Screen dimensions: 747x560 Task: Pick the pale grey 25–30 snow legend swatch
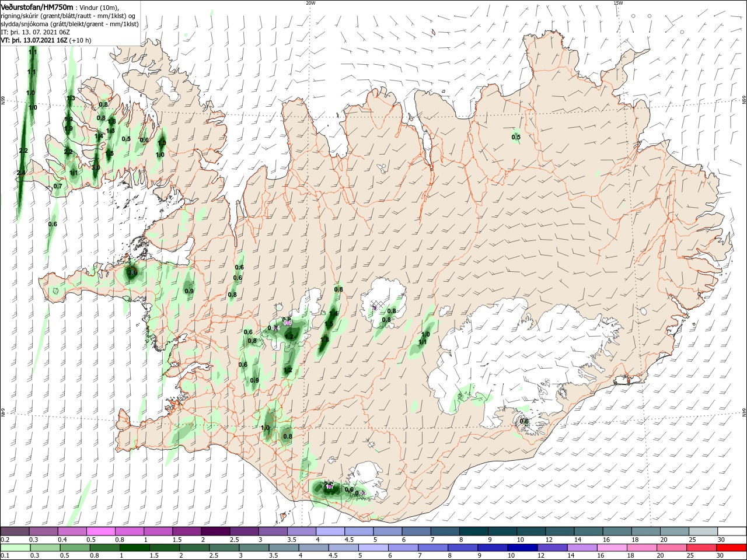pos(703,531)
